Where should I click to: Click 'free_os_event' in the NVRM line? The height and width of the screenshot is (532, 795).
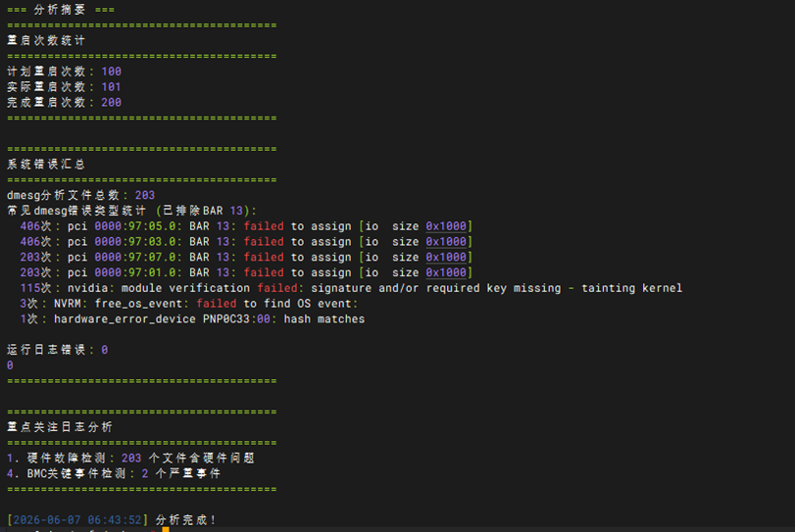point(138,304)
